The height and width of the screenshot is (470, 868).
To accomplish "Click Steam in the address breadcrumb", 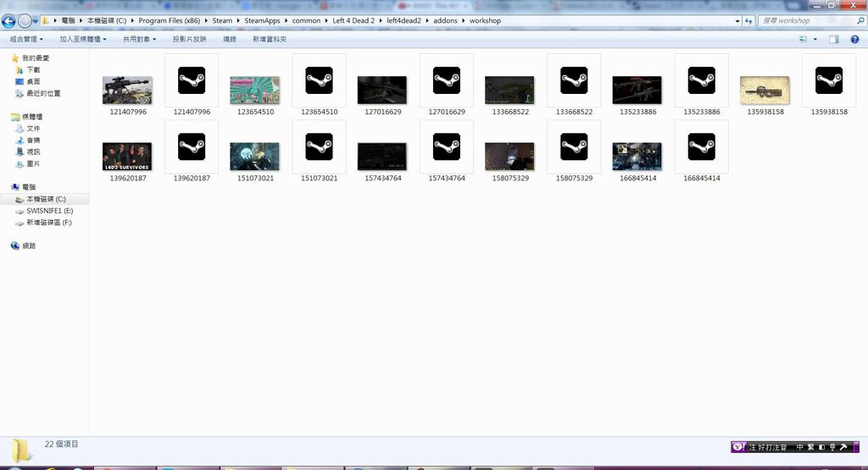I will pos(222,20).
